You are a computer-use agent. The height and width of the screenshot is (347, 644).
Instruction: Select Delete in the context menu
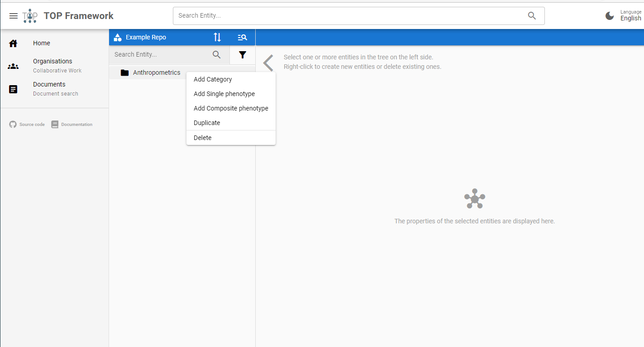[x=231, y=138]
